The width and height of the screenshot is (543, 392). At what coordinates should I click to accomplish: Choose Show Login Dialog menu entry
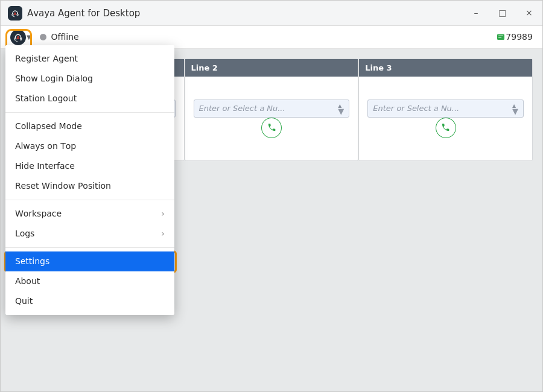click(90, 78)
